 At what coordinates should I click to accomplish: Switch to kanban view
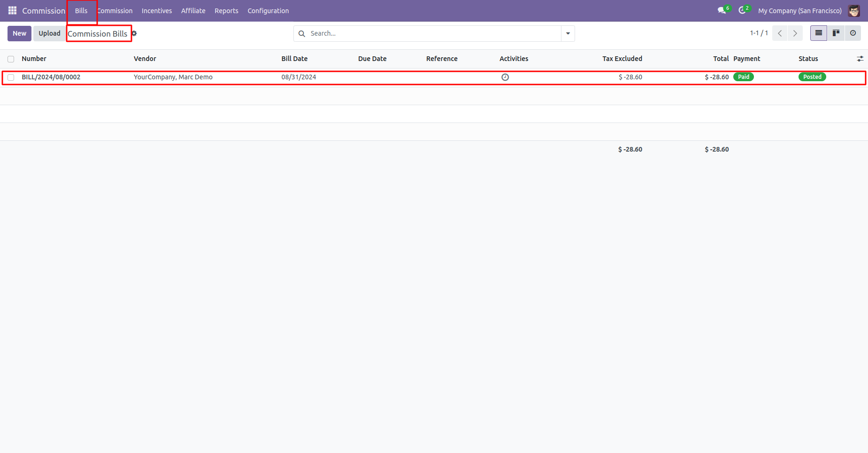[x=836, y=33]
